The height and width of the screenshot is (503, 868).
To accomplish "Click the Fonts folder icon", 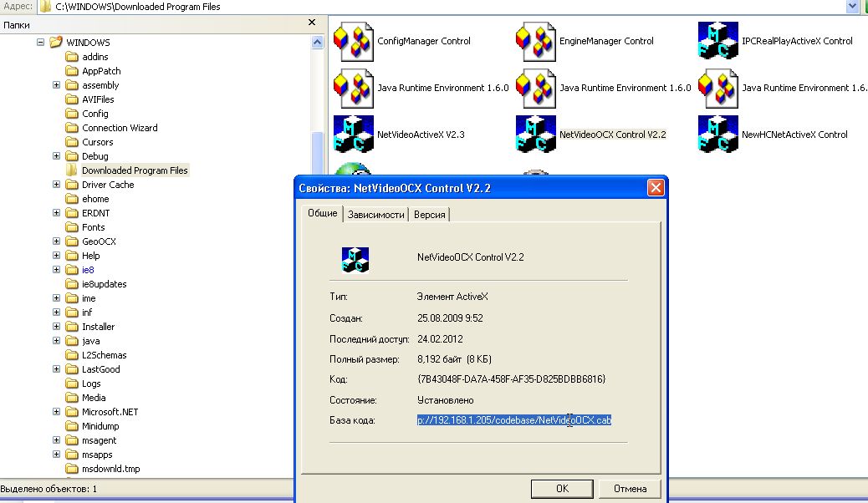I will pyautogui.click(x=72, y=227).
